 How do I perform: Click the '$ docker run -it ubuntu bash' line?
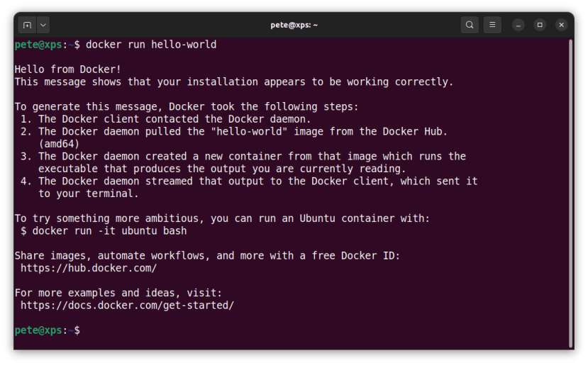pos(104,231)
